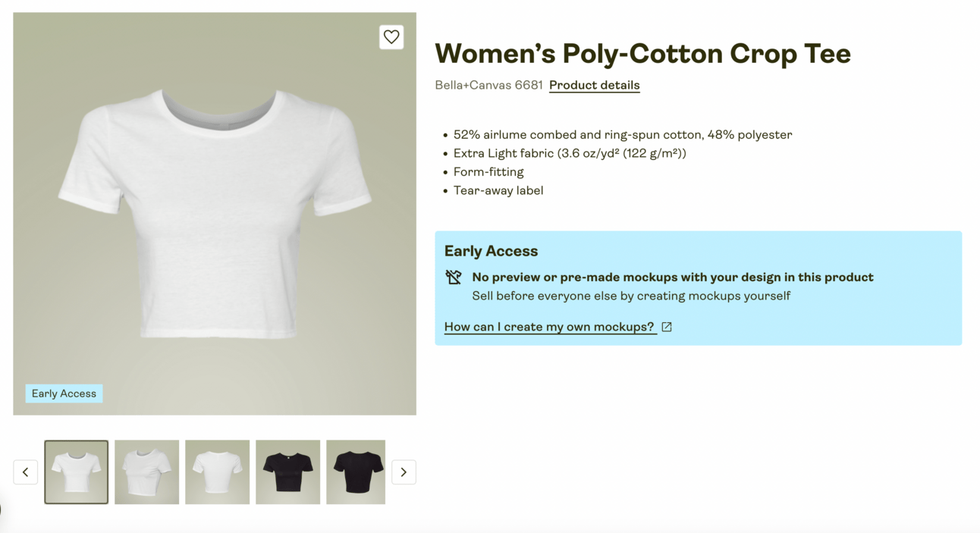980x533 pixels.
Task: Select the last black tee thumbnail
Action: click(356, 472)
